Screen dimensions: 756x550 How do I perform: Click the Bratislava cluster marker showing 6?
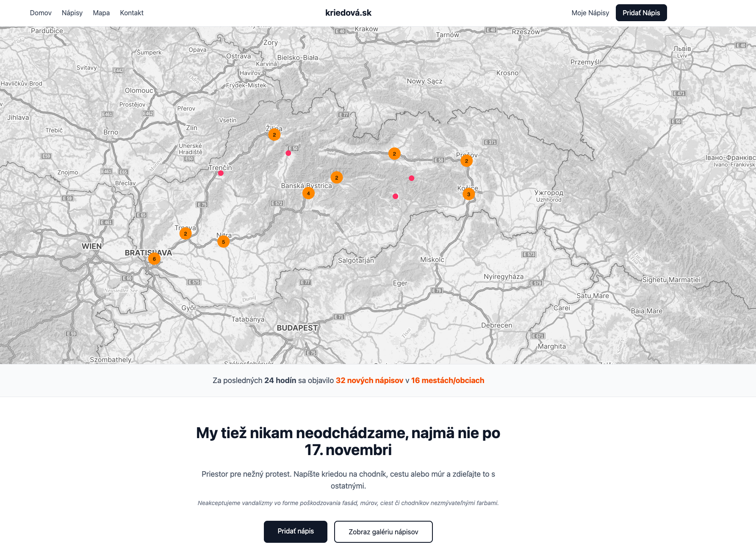point(154,259)
